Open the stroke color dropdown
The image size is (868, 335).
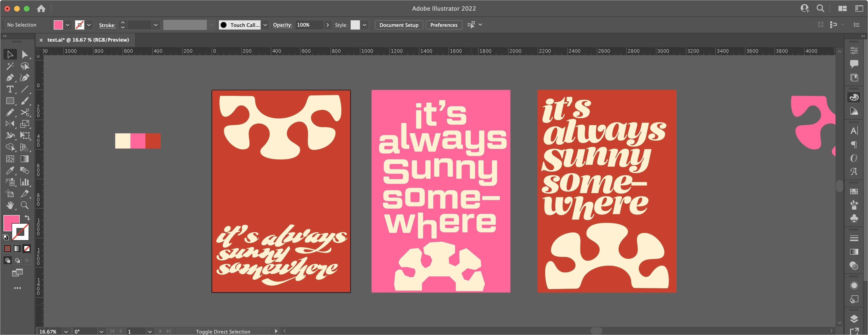pyautogui.click(x=89, y=25)
